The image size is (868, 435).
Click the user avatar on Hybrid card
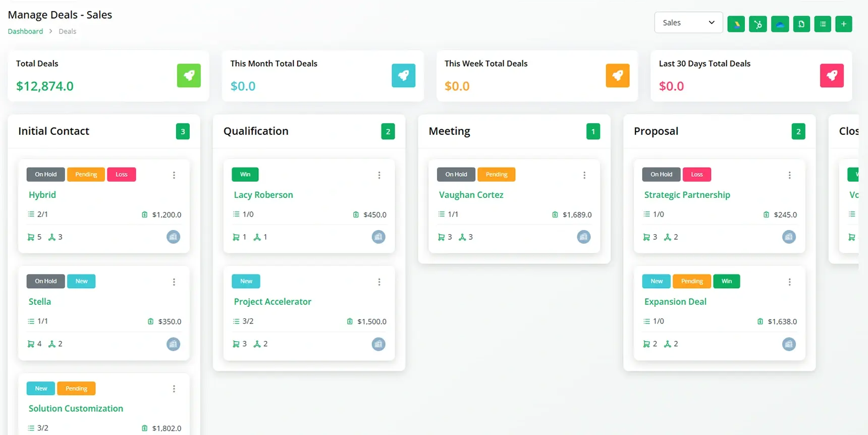(x=173, y=237)
